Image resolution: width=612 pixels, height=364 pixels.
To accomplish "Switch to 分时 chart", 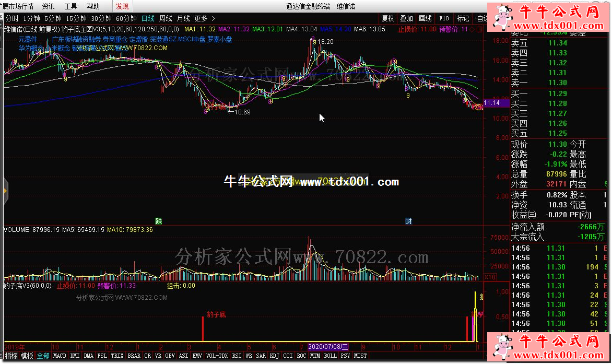I will tap(12, 18).
